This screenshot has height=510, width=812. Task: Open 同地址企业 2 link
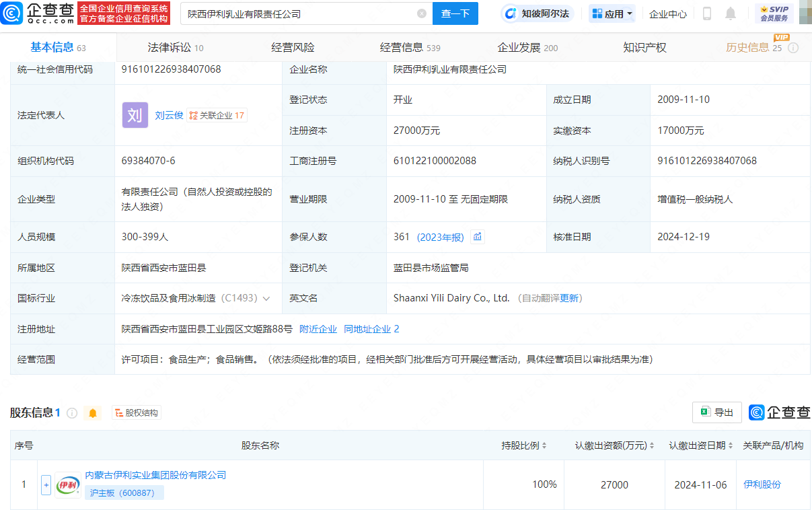pyautogui.click(x=371, y=329)
